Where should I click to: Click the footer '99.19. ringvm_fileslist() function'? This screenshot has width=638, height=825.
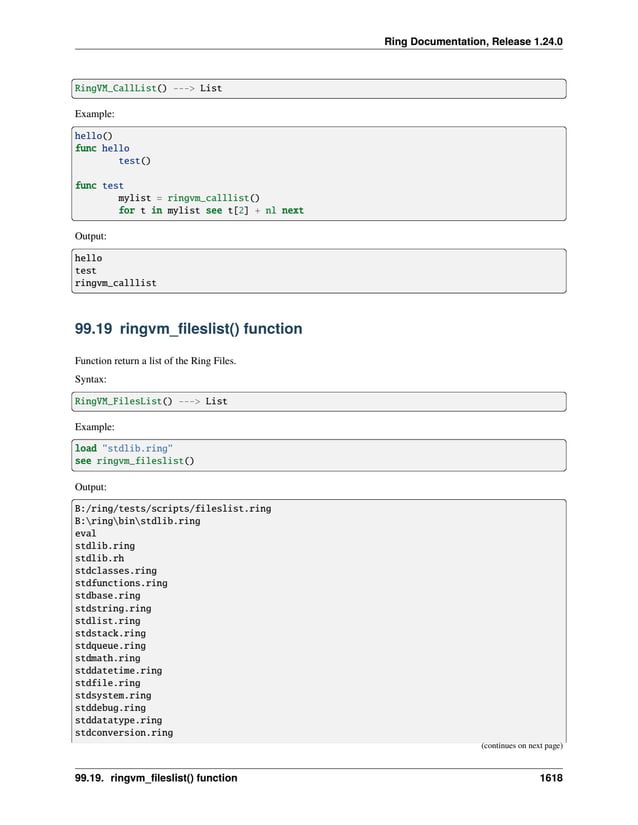tap(156, 778)
